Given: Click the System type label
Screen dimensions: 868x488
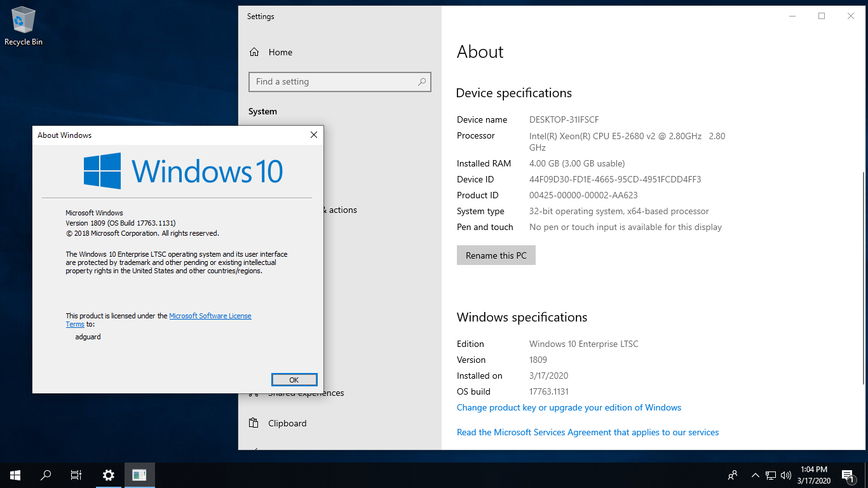Looking at the screenshot, I should (x=480, y=211).
